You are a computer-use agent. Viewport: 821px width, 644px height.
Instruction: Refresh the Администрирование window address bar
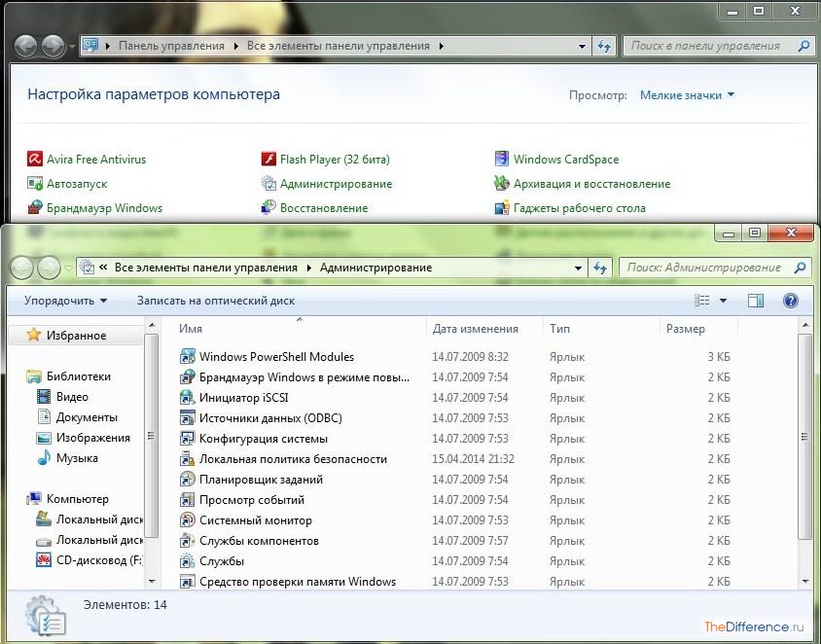(600, 268)
